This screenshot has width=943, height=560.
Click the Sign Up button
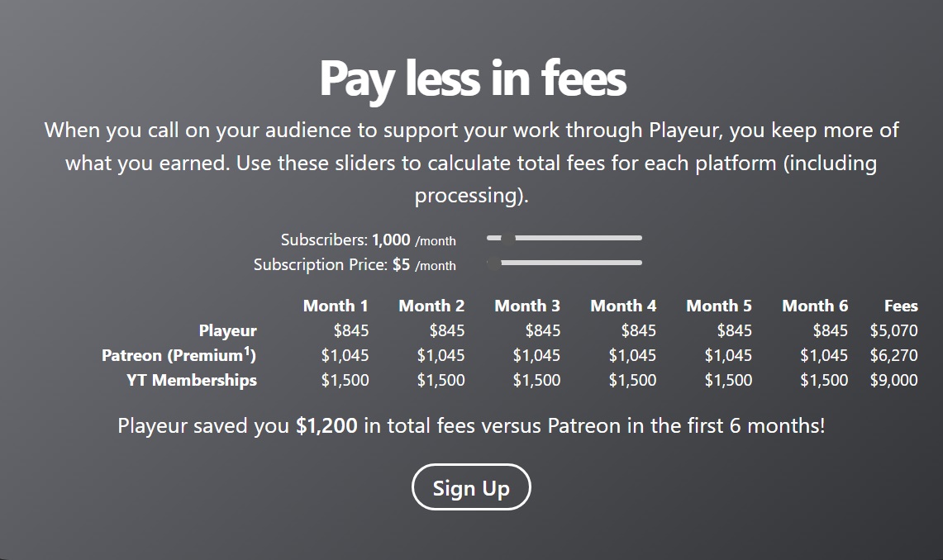(x=471, y=487)
